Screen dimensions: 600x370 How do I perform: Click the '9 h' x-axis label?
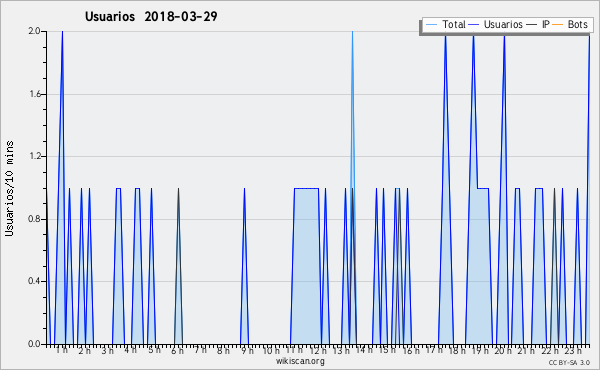247,350
